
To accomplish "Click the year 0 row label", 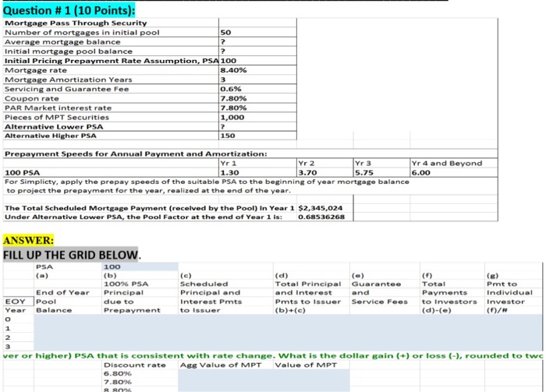I will pyautogui.click(x=8, y=319).
